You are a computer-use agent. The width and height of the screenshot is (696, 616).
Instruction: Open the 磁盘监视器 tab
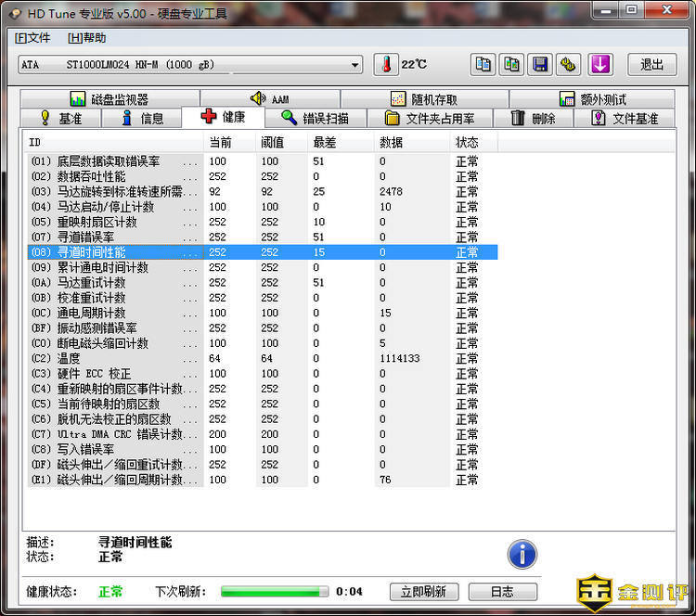click(109, 99)
